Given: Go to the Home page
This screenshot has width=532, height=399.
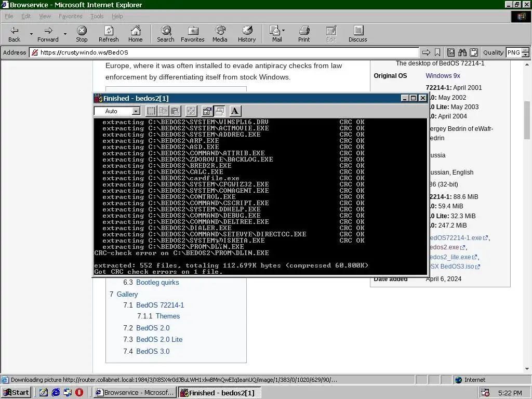Looking at the screenshot, I should [x=136, y=34].
